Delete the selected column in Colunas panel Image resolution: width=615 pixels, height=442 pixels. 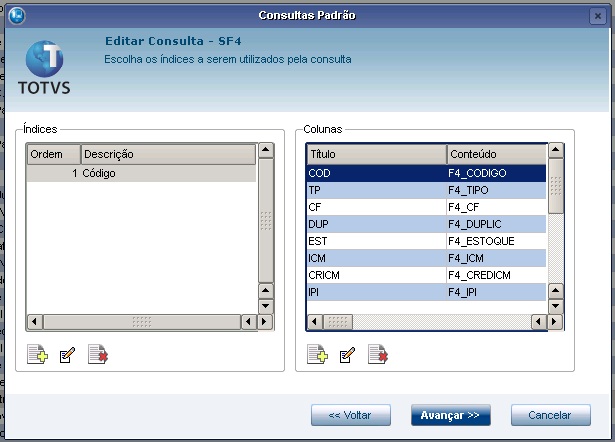378,354
